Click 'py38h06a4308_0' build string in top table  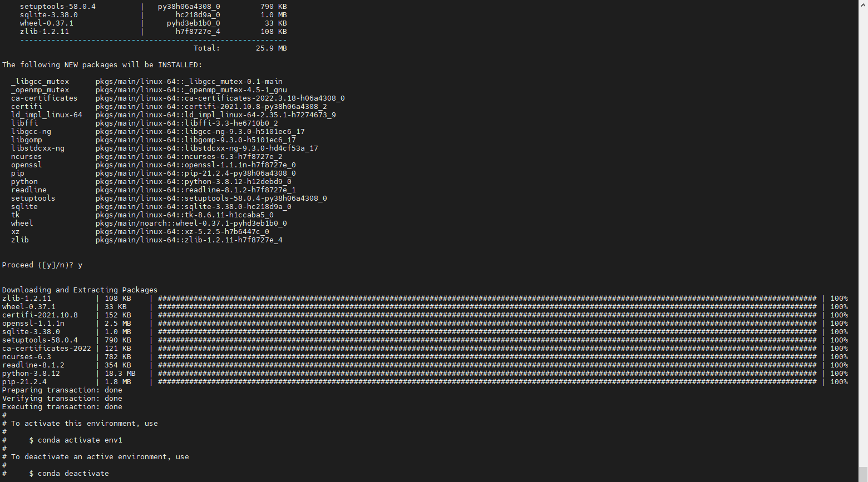point(189,7)
